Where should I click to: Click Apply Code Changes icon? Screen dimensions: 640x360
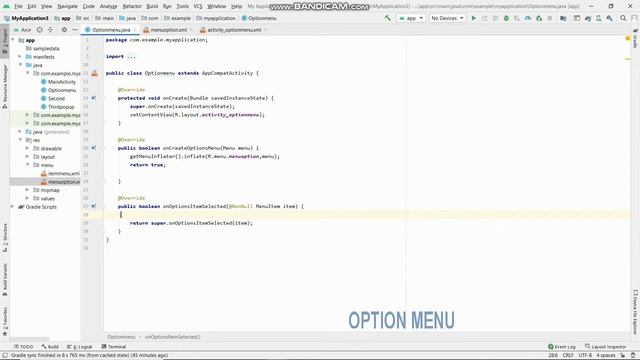click(x=495, y=18)
